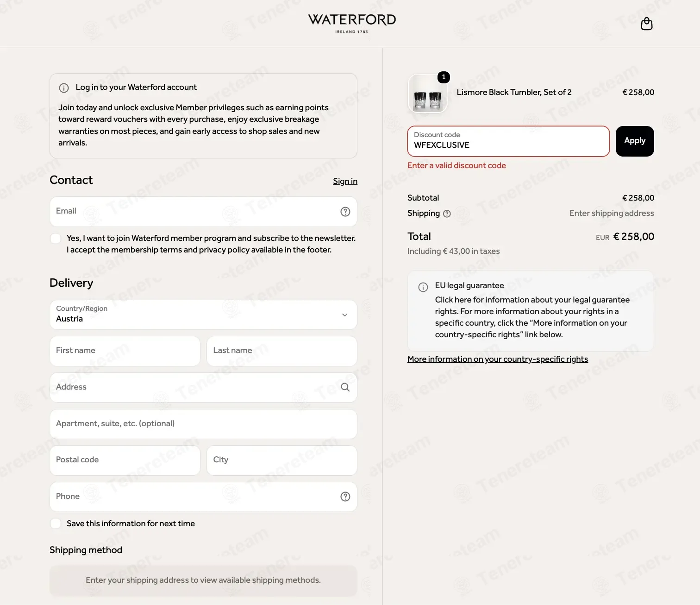700x605 pixels.
Task: Open More information on your country-specific rights
Action: pyautogui.click(x=498, y=359)
